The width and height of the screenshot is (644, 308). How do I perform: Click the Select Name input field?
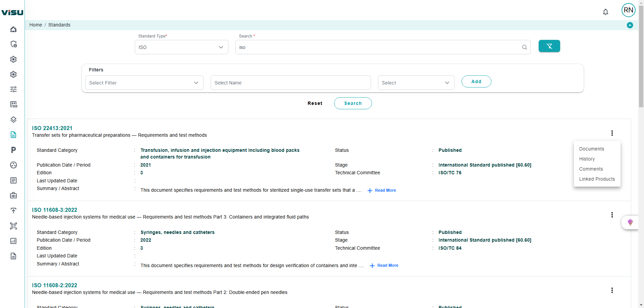290,83
